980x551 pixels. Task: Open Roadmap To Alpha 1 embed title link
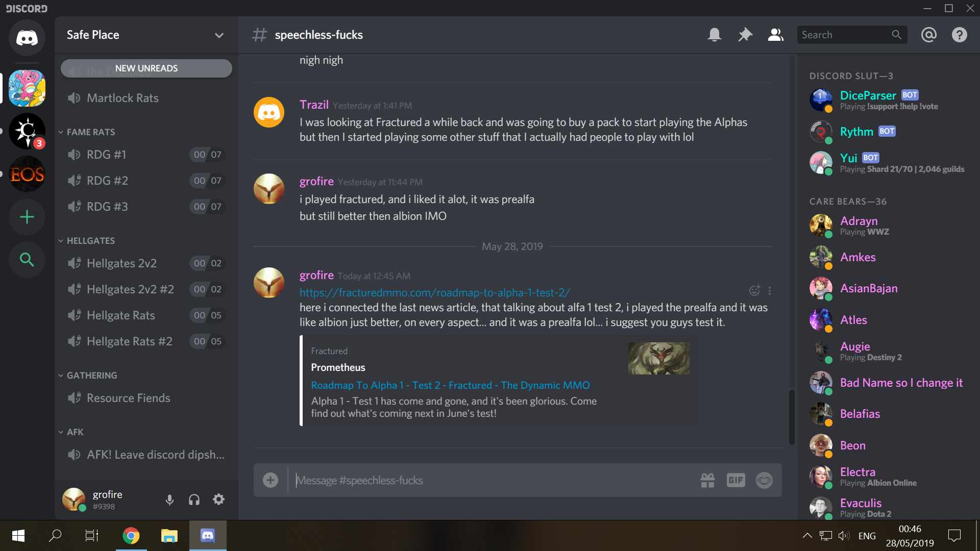(x=450, y=386)
